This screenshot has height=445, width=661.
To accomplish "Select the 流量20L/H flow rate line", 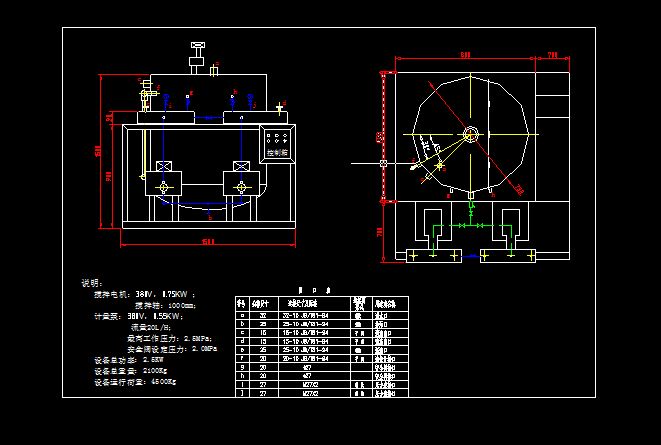I will pyautogui.click(x=151, y=327).
